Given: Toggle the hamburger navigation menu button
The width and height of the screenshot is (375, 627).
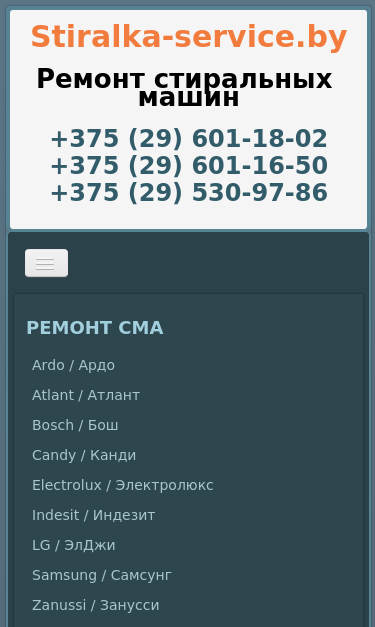Looking at the screenshot, I should pyautogui.click(x=46, y=263).
